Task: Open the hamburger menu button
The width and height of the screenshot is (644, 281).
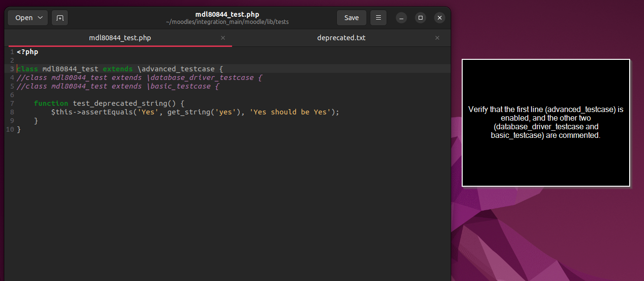Action: click(x=378, y=18)
